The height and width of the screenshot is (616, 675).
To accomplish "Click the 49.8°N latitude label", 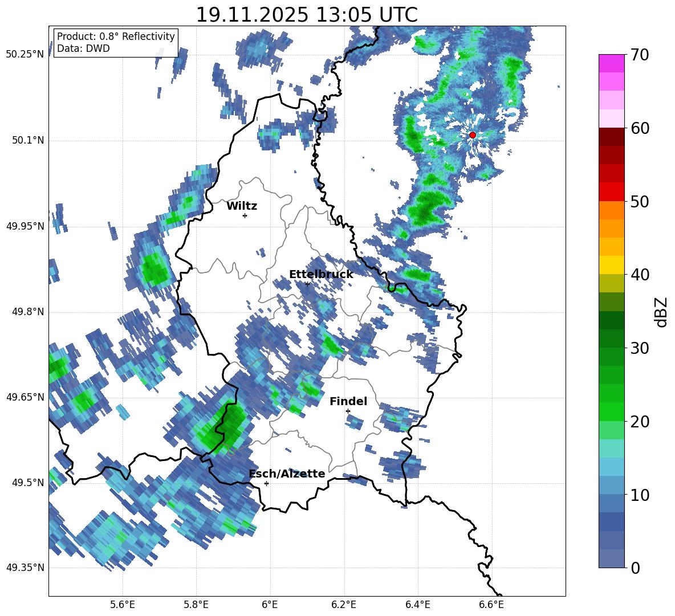I will [x=28, y=311].
